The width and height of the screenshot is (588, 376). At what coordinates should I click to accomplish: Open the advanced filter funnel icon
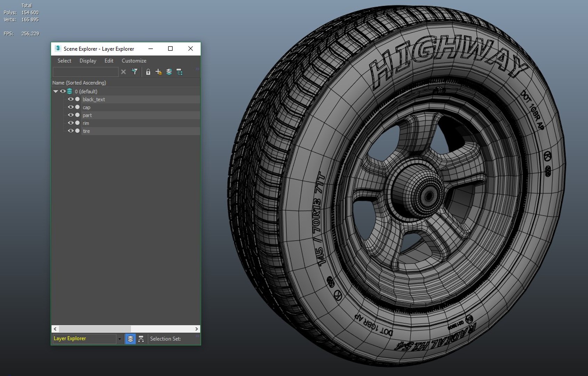pos(135,72)
